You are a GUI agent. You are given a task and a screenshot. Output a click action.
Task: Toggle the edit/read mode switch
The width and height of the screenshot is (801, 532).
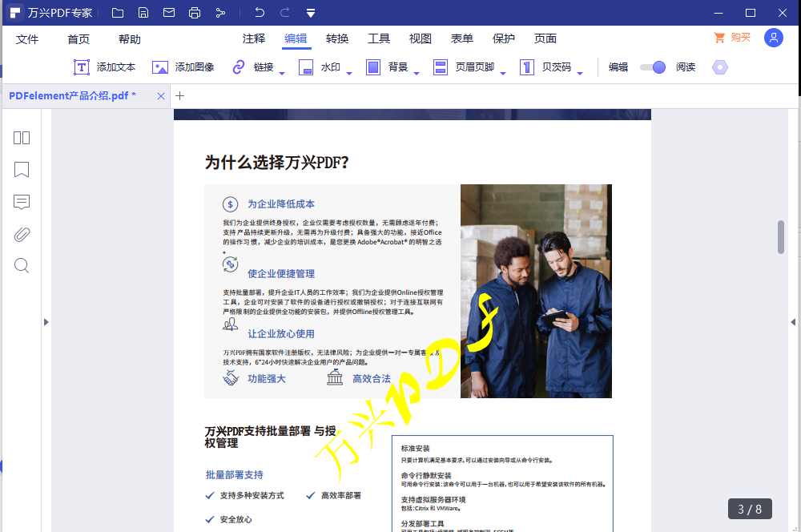[653, 67]
